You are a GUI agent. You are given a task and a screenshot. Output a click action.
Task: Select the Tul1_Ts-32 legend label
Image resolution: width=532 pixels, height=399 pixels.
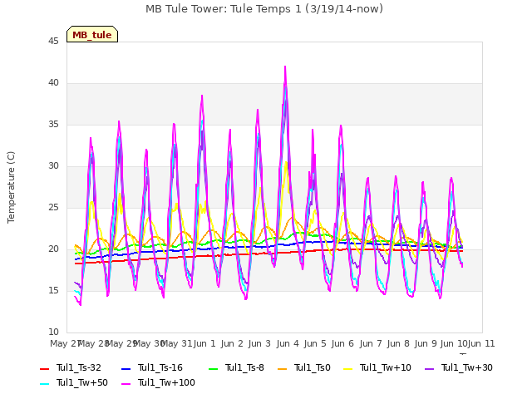79,367
